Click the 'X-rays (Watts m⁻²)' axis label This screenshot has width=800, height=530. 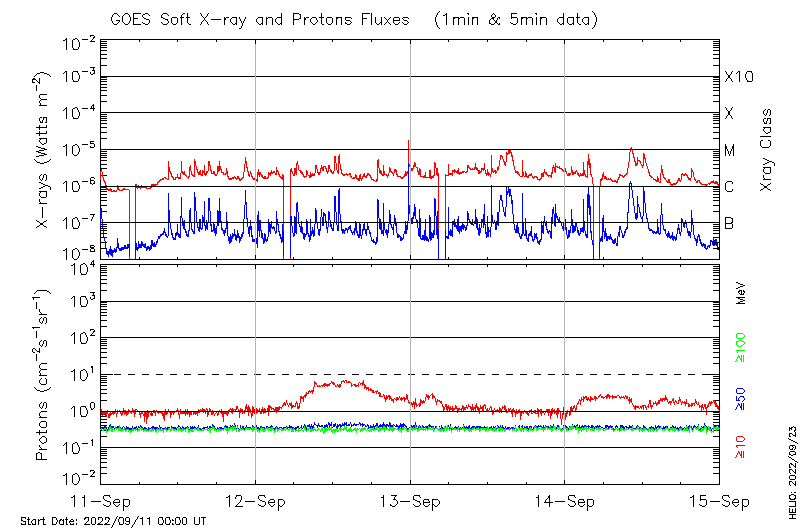[43, 149]
